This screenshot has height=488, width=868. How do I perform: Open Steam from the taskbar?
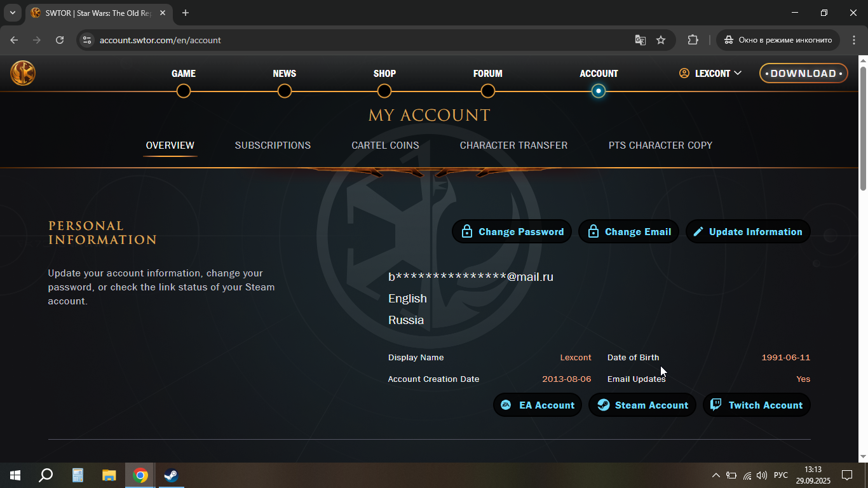click(x=172, y=475)
